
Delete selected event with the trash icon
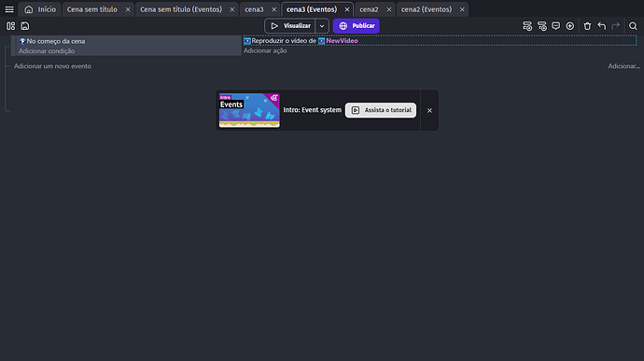coord(587,26)
